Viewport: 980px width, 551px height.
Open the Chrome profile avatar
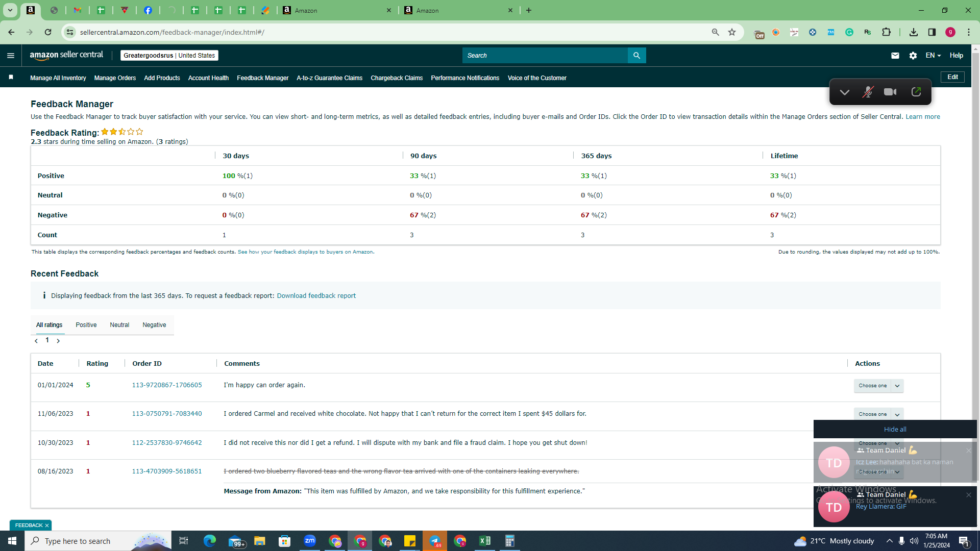tap(950, 32)
